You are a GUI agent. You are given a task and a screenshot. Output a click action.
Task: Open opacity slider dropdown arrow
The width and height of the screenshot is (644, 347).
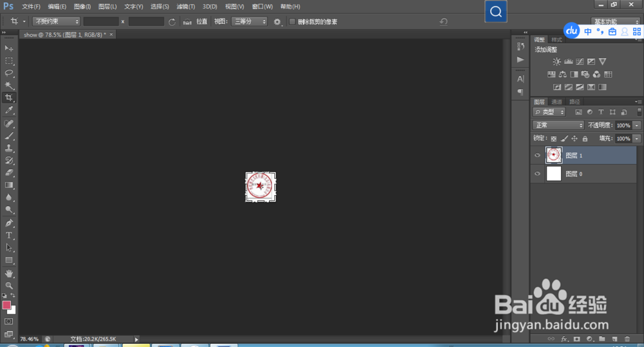[x=637, y=126]
